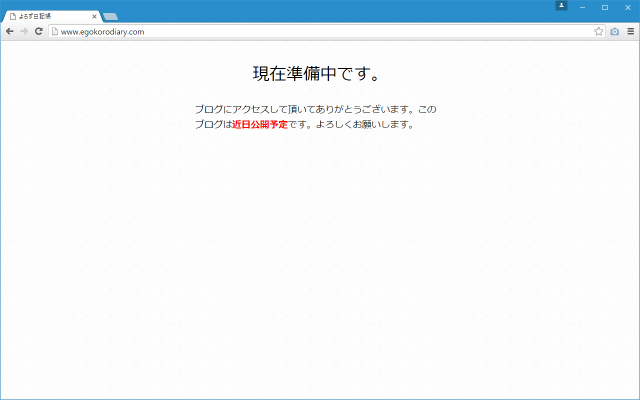Bookmark this page with the star icon
The width and height of the screenshot is (640, 400).
(x=598, y=31)
